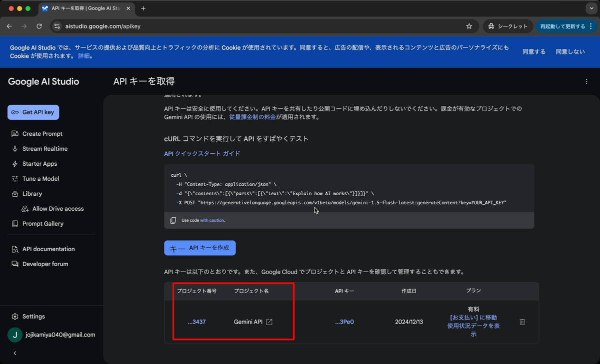This screenshot has width=600, height=364.
Task: Open the 'with caution' link under code
Action: (x=212, y=220)
